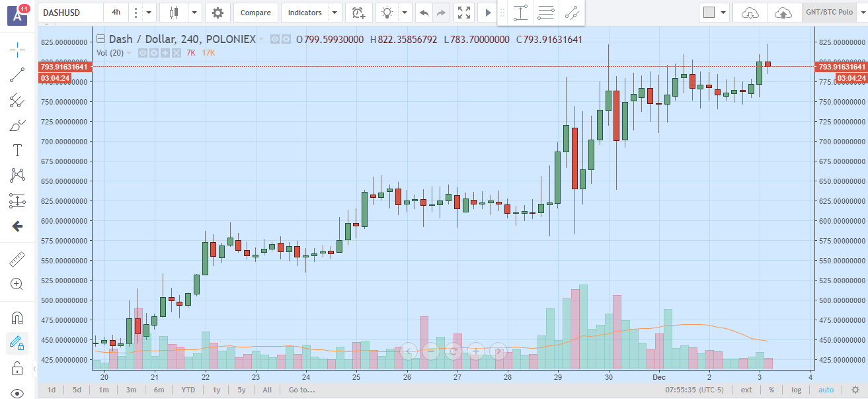Enter fullscreen mode with the expand icon

pos(464,13)
